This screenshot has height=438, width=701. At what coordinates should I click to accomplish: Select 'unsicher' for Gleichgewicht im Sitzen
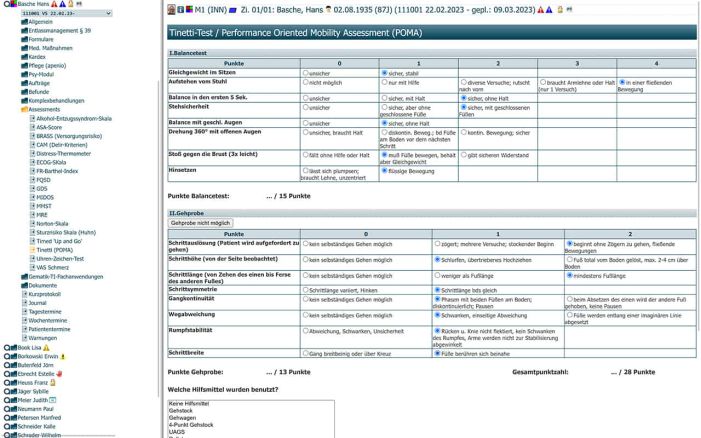[305, 73]
